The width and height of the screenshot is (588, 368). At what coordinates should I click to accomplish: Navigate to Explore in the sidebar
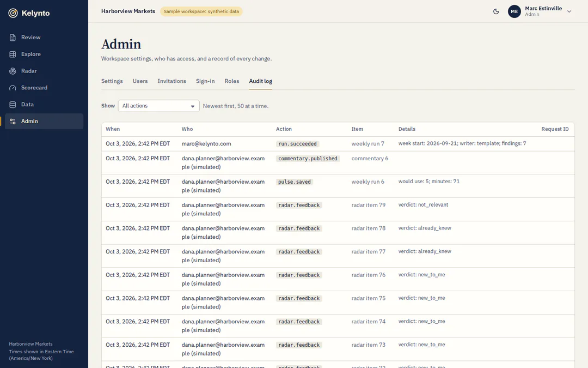[x=30, y=55]
